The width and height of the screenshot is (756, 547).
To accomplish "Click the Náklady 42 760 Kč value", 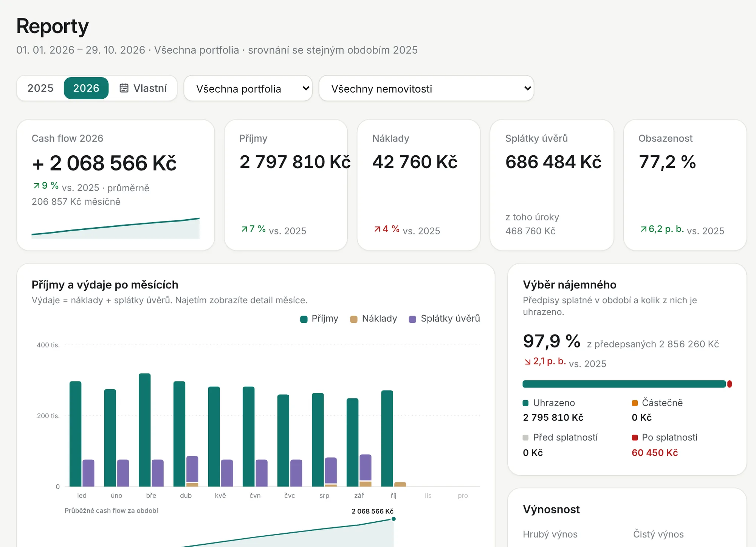I will [415, 162].
